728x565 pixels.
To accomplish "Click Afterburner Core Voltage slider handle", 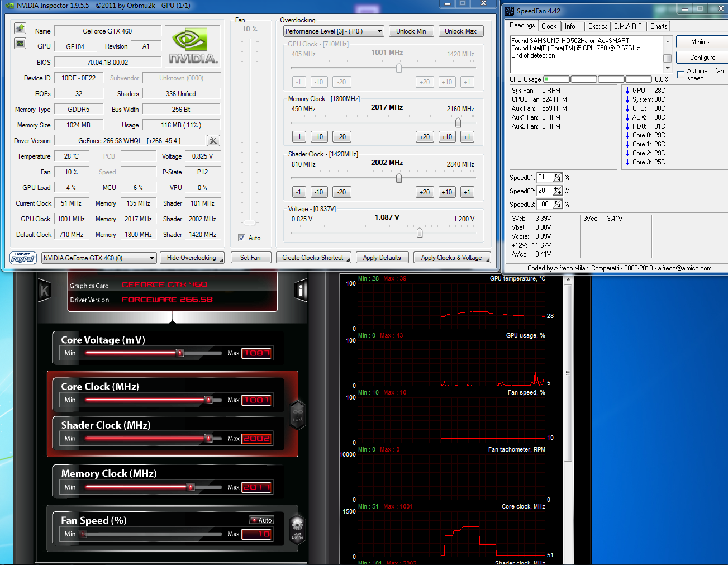I will pos(180,353).
